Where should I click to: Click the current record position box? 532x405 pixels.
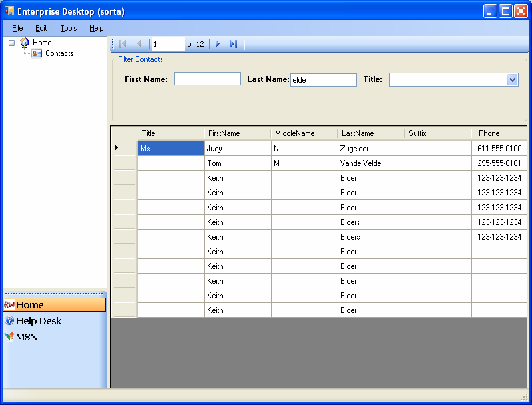coord(167,44)
